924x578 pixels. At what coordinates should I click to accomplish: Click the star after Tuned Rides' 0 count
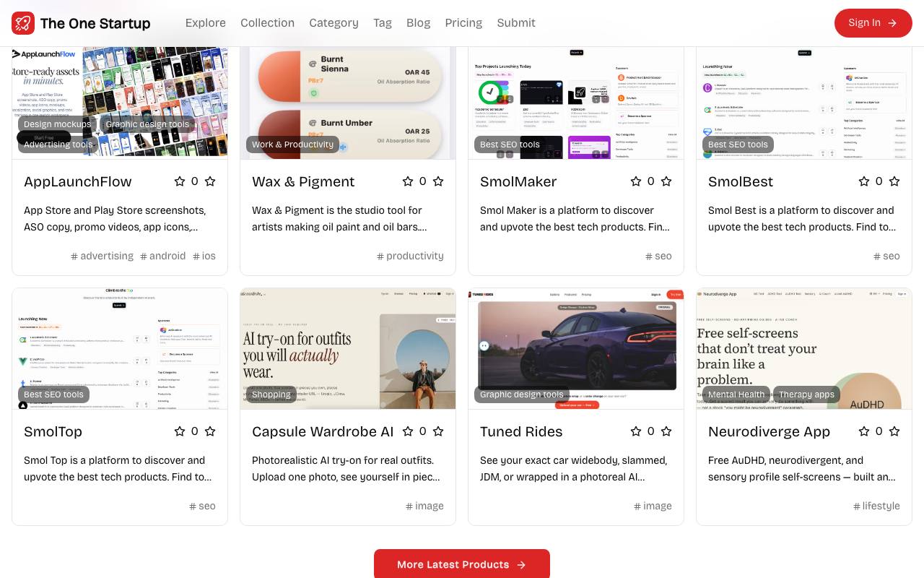666,431
